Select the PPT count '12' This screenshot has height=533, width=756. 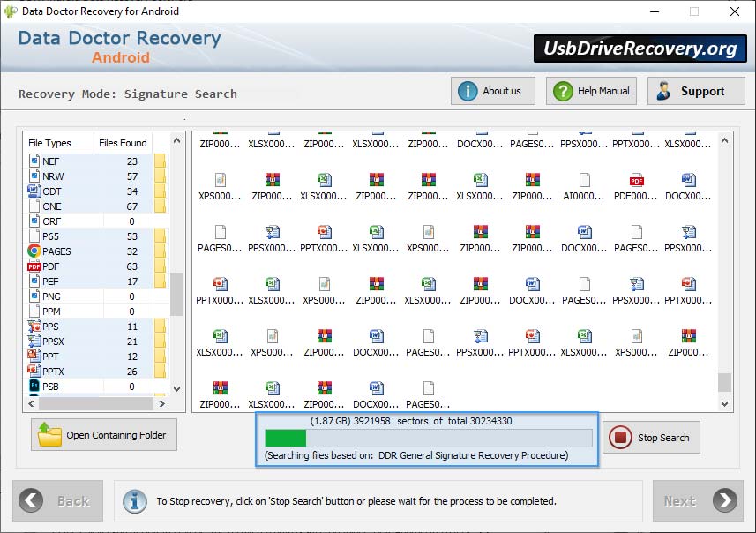132,357
